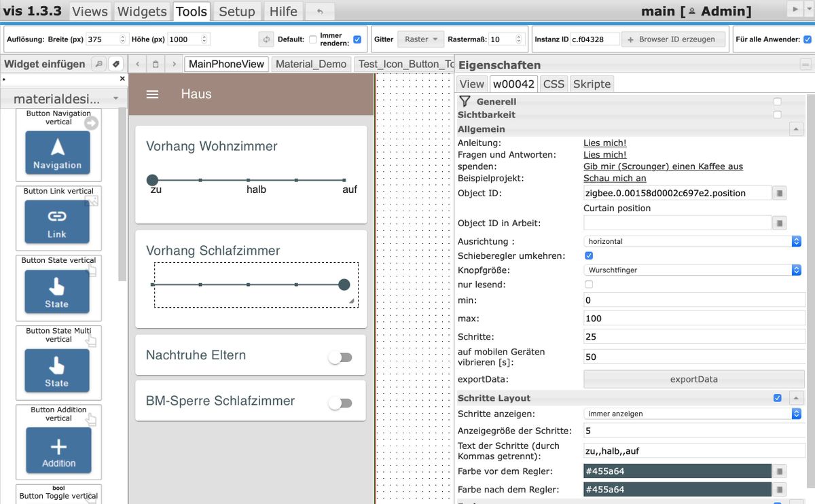Open the hamburger menu in Haus header

click(152, 94)
